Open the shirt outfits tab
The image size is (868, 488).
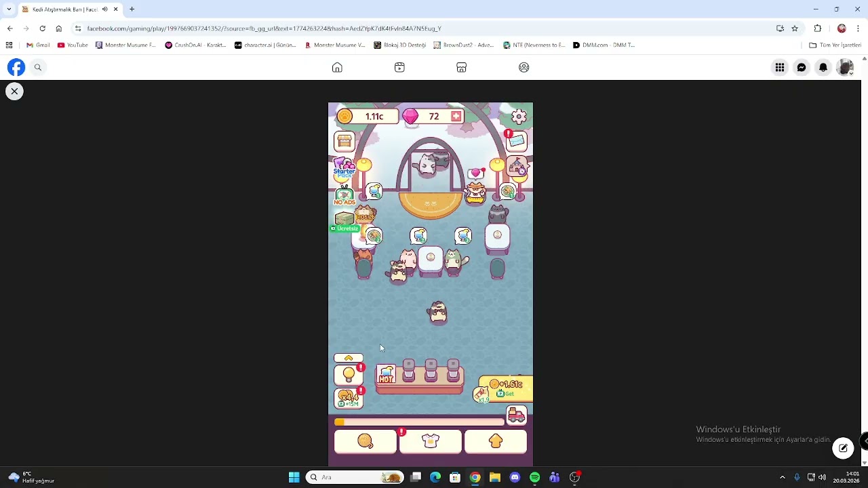coord(431,441)
